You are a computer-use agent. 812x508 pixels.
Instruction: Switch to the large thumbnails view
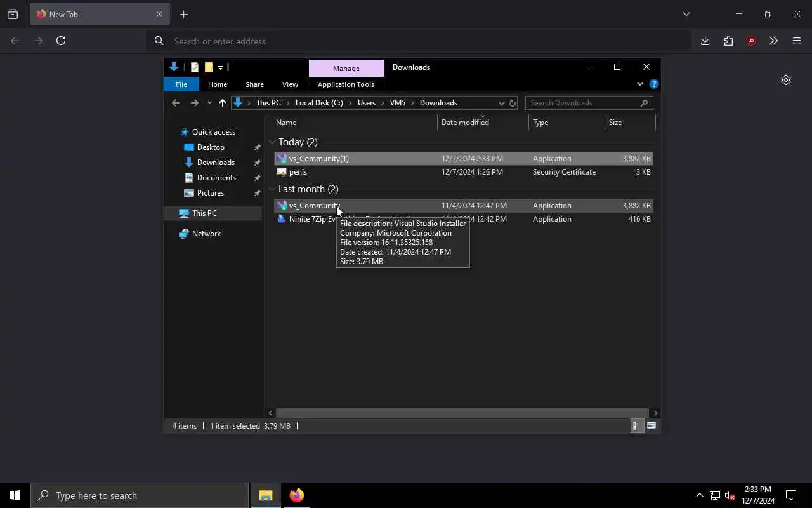click(x=652, y=426)
